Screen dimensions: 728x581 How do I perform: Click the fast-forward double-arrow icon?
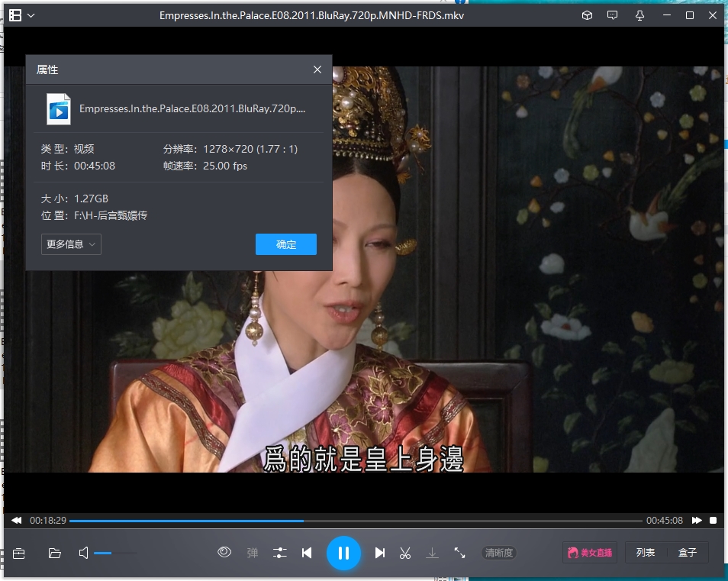[697, 520]
